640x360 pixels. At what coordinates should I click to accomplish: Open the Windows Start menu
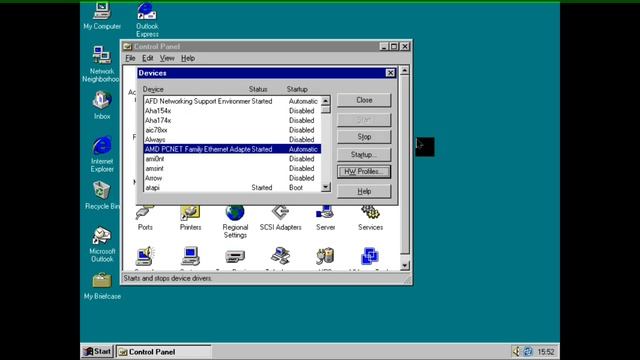[x=97, y=351]
